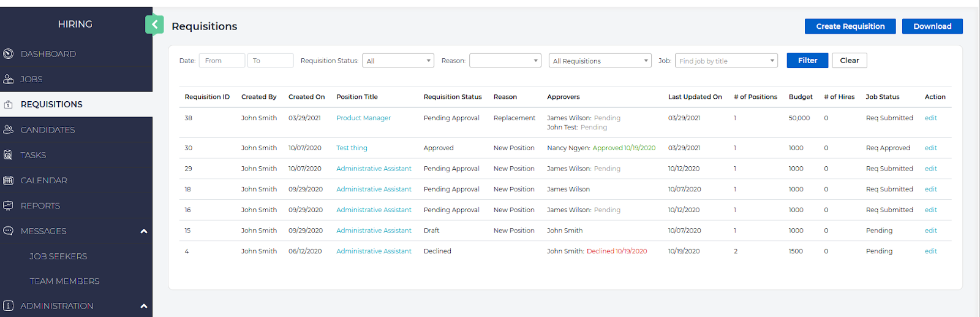This screenshot has width=980, height=317.
Task: Collapse sidebar using green arrow button
Action: [154, 25]
